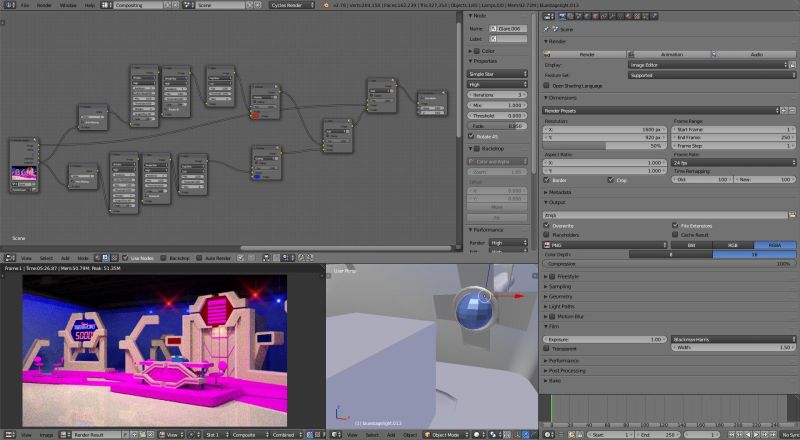Select RGBA color mode button
The width and height of the screenshot is (800, 440).
pyautogui.click(x=775, y=246)
